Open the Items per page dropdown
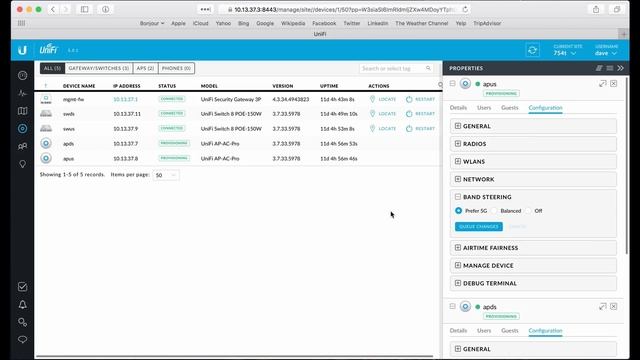The width and height of the screenshot is (640, 360). point(166,175)
